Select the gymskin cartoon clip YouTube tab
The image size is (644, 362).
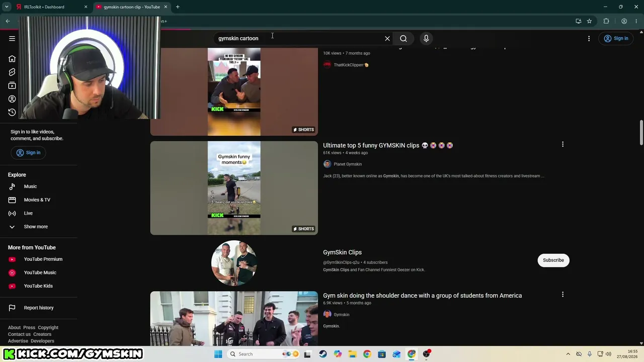click(132, 7)
